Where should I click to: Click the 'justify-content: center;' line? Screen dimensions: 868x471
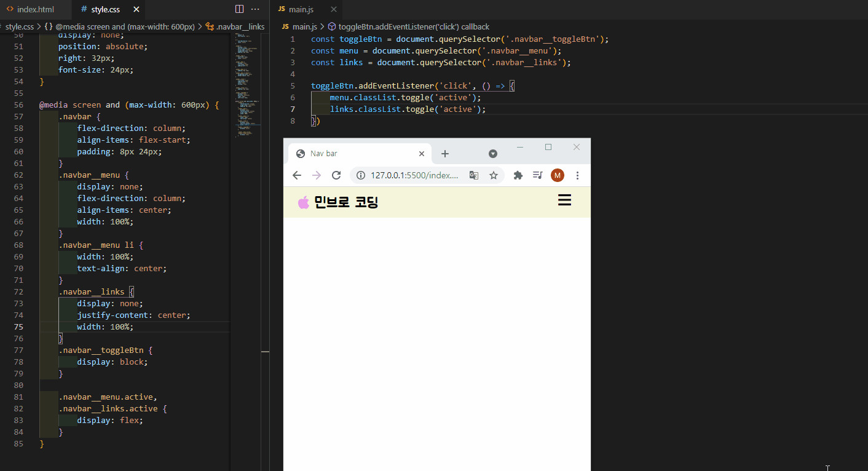pos(134,315)
